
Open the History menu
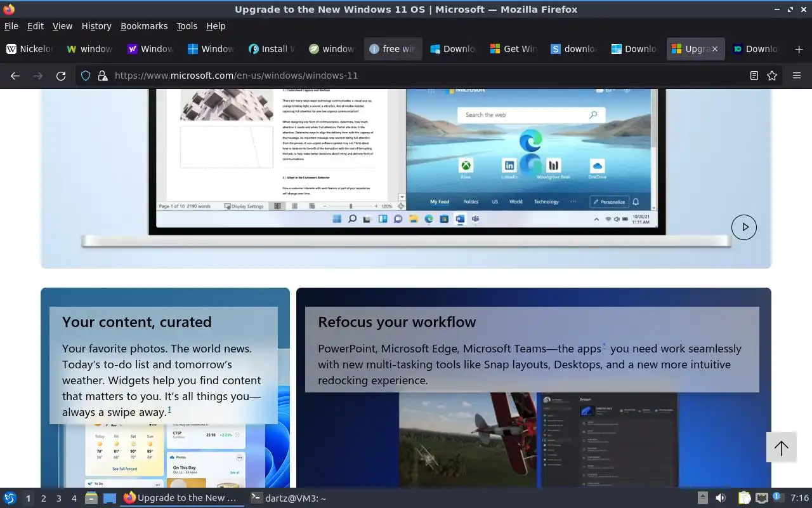click(96, 26)
